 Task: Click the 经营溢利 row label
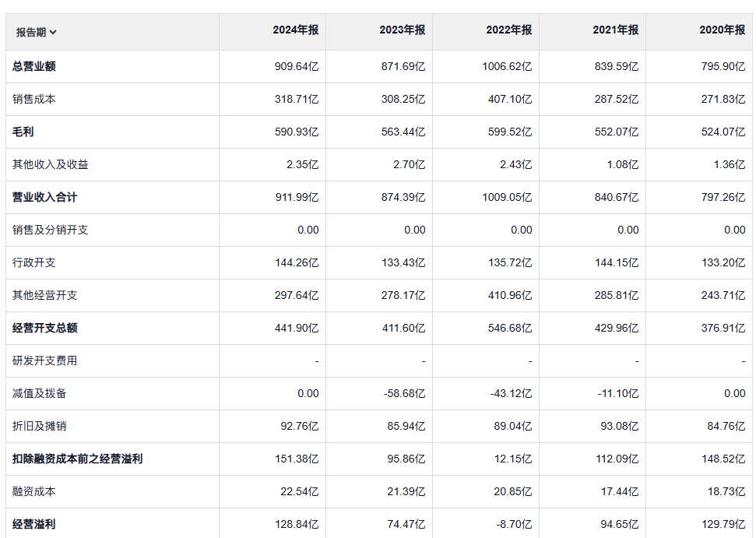[34, 524]
